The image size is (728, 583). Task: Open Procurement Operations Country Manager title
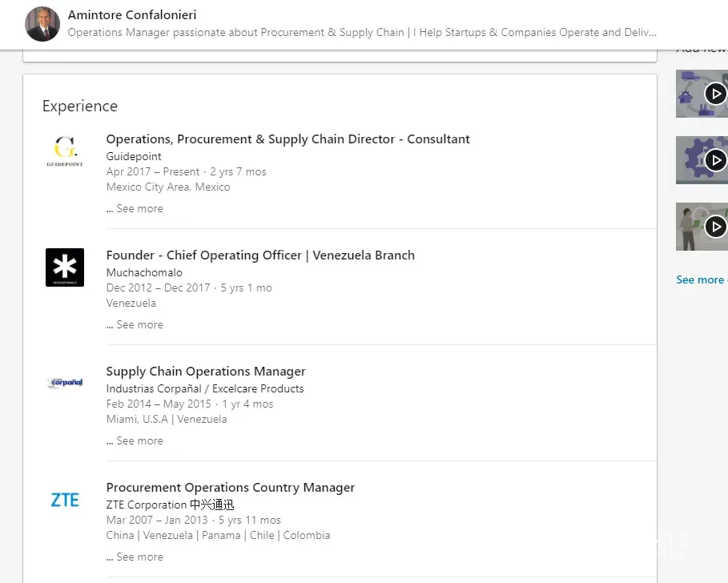(230, 488)
